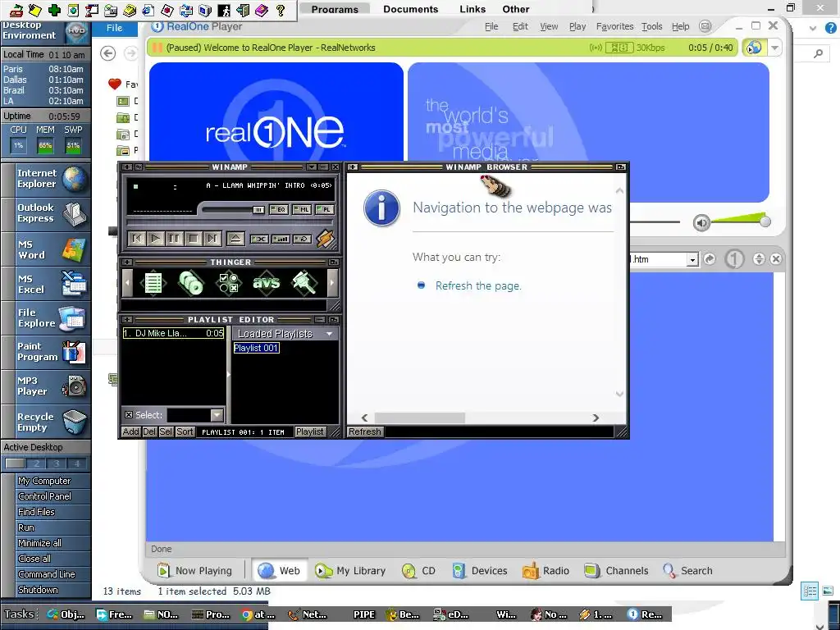Open RealOne Player Edit menu
This screenshot has height=630, width=840.
tap(520, 26)
